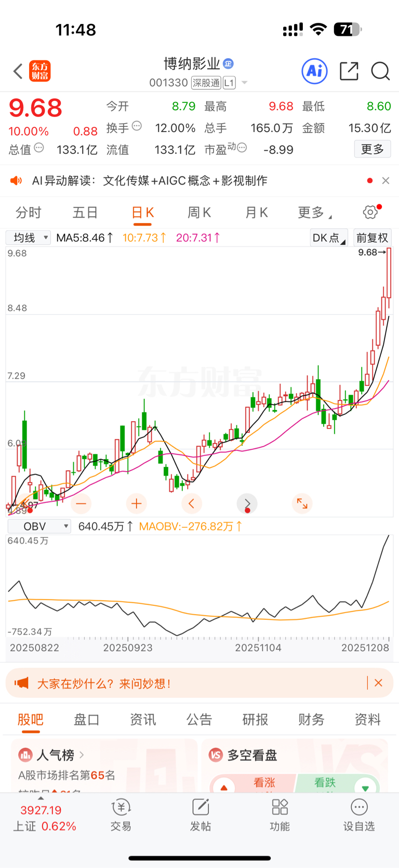Open the DK点 selector

328,238
